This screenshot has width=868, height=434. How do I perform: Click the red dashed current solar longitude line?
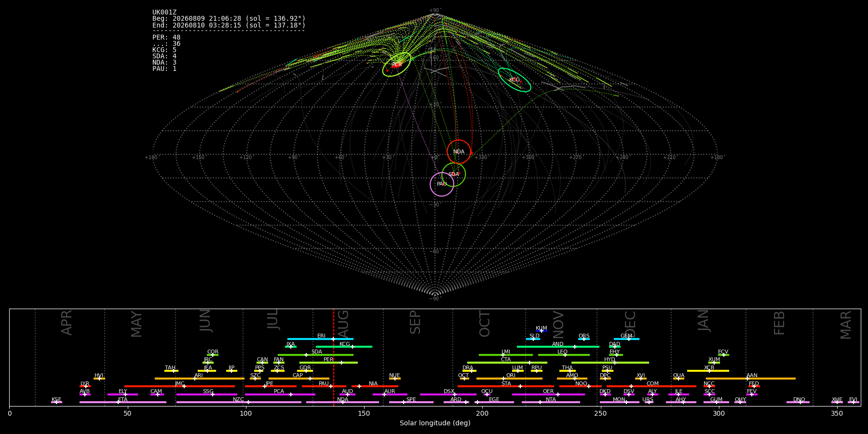tap(333, 357)
